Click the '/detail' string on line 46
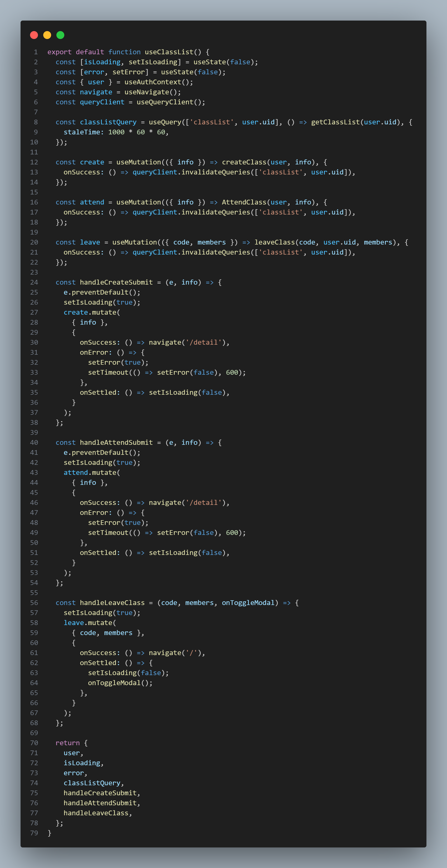 (204, 503)
